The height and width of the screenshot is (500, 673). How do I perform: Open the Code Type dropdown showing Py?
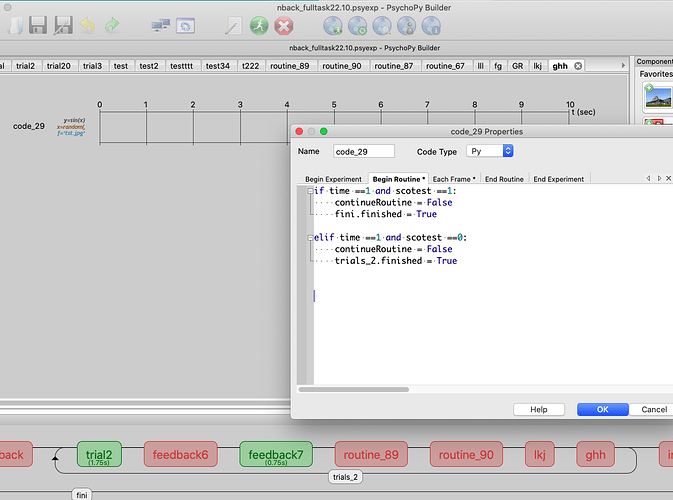coord(490,151)
